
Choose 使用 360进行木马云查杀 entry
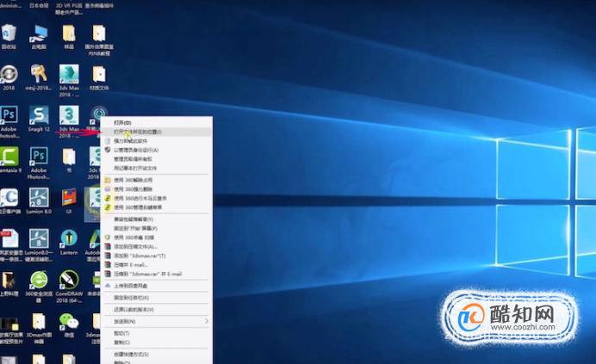[x=156, y=198]
